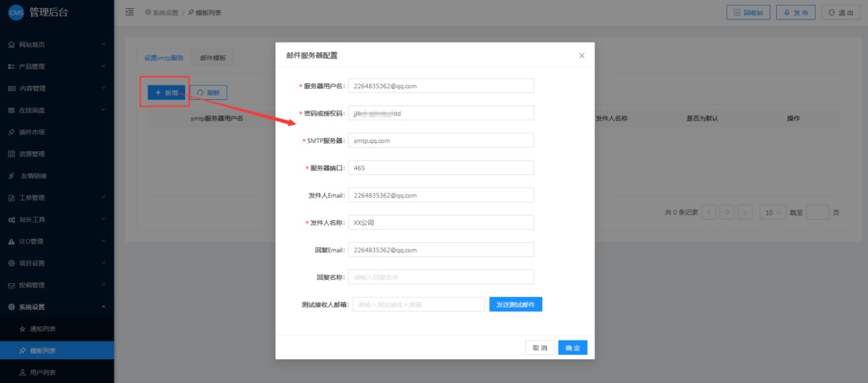Expand the 产品管理 menu chevron
The height and width of the screenshot is (383, 868).
[103, 66]
